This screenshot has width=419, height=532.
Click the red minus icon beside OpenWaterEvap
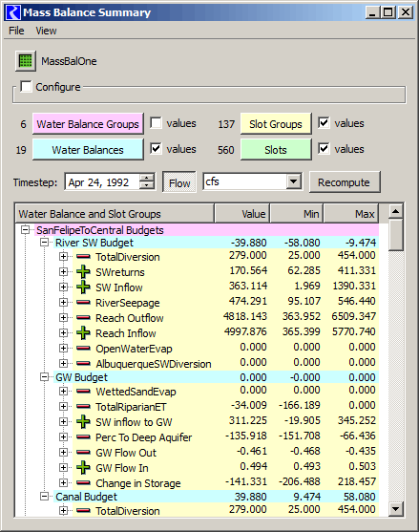(x=83, y=348)
